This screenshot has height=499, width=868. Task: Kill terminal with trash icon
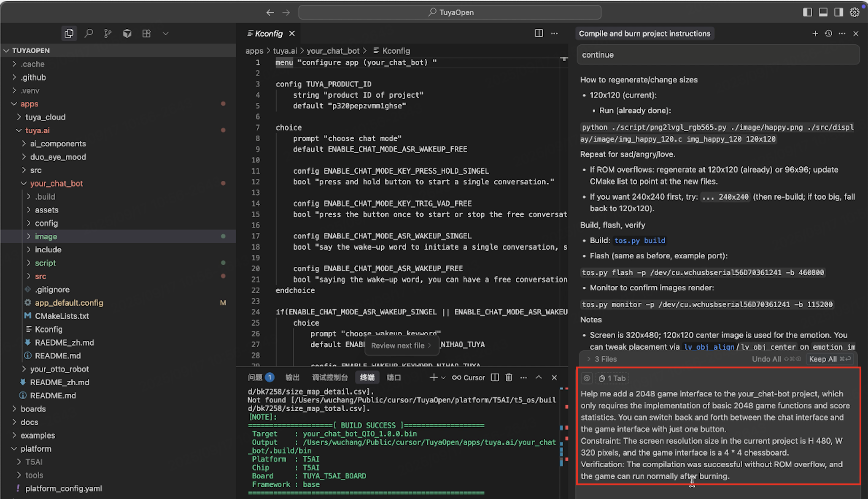pos(509,377)
